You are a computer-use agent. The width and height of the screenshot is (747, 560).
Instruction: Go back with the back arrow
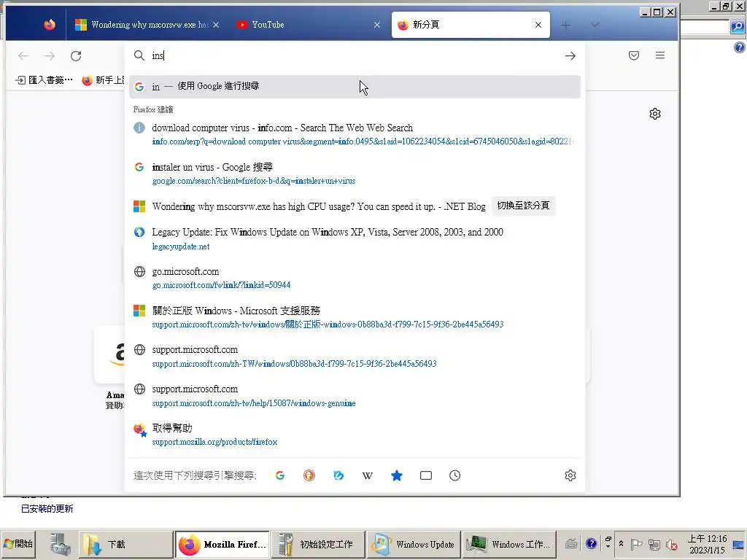pyautogui.click(x=23, y=55)
